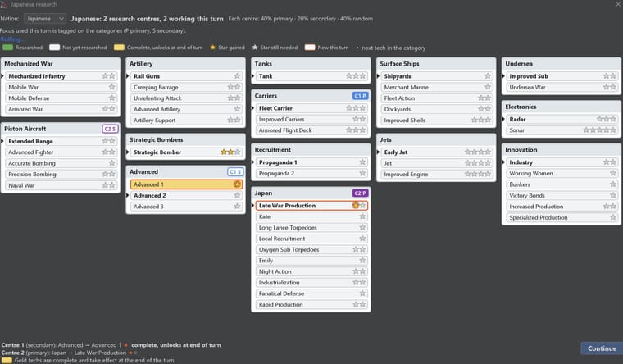This screenshot has height=364, width=623.
Task: Click the next-tech arrow beside Extended Range
Action: click(2, 141)
